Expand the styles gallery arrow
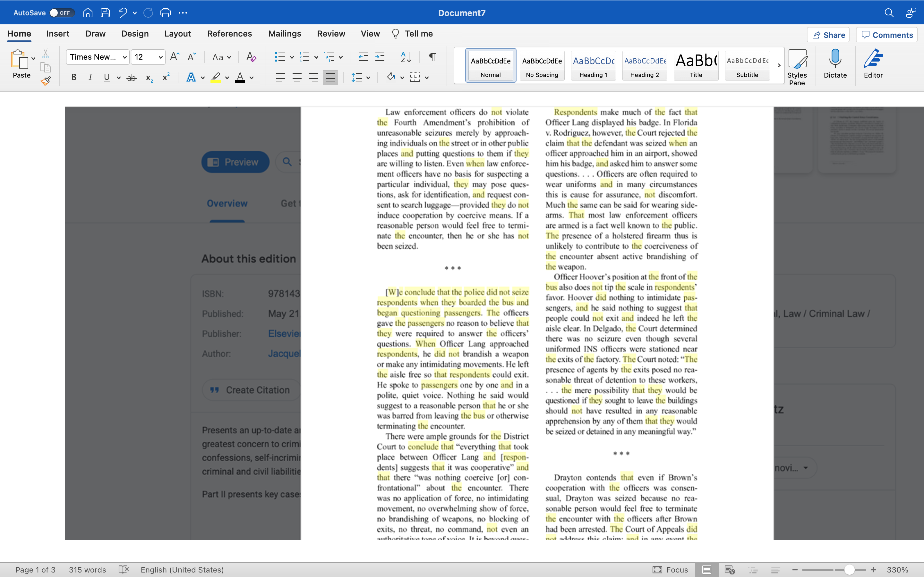This screenshot has height=577, width=924. click(779, 66)
